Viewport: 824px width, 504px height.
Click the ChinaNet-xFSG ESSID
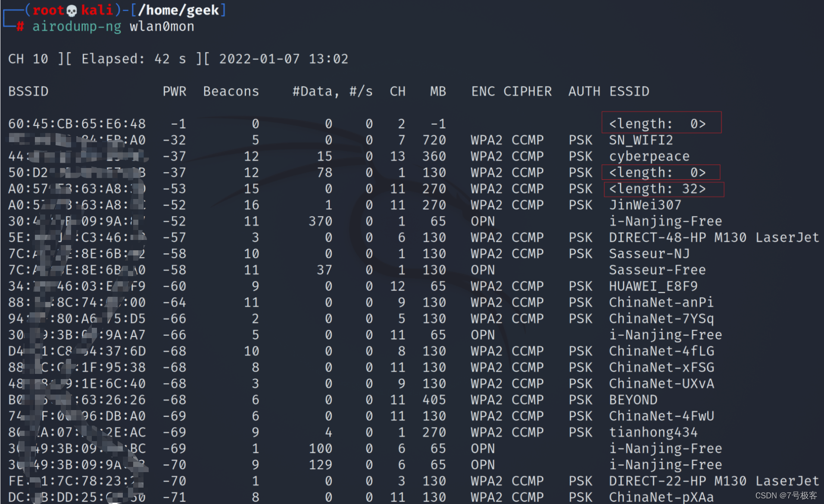tap(661, 367)
